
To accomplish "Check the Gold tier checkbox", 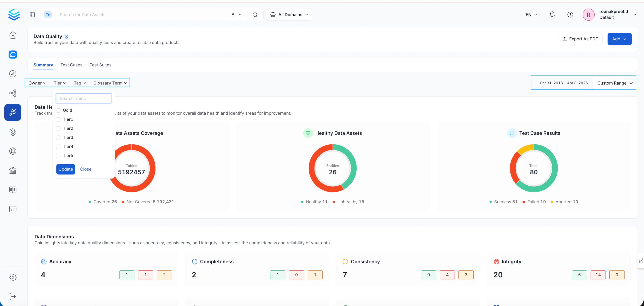I will (58, 110).
